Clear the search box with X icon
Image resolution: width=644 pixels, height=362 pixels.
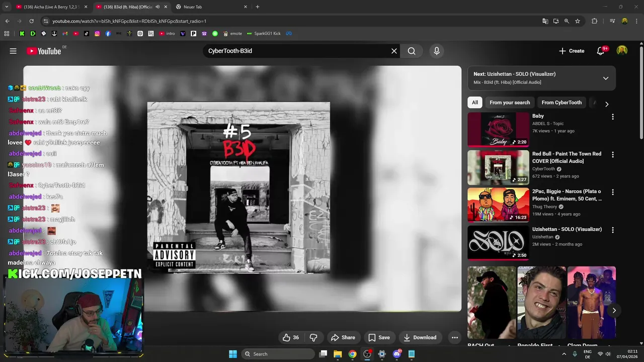394,51
